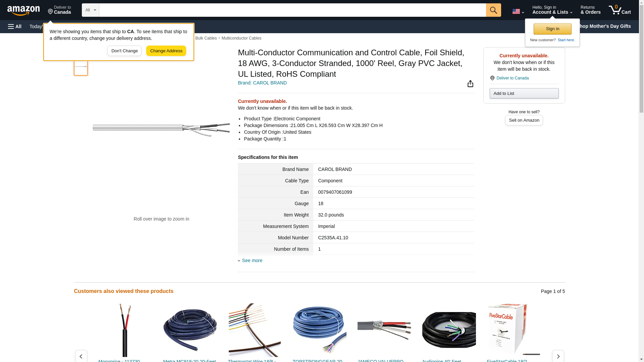
Task: Click the search magnifier Go button
Action: click(x=493, y=10)
